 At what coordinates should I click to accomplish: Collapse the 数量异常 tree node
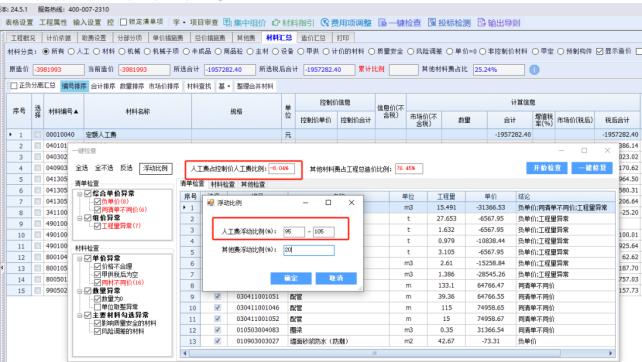[x=80, y=291]
